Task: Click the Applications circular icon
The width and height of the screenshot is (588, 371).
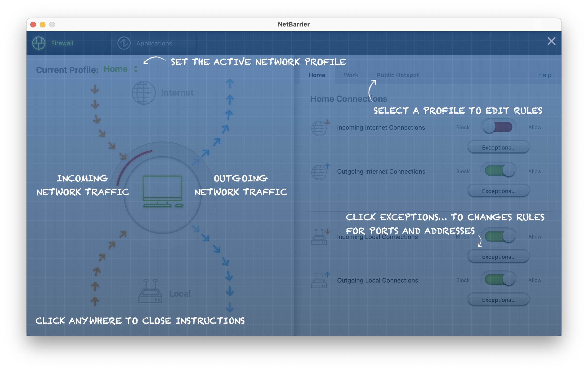Action: pos(124,43)
